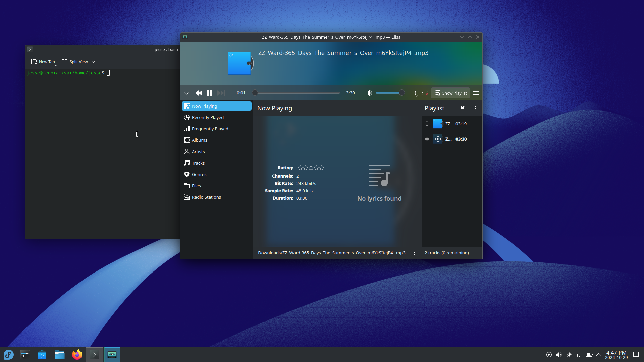Show hidden system tray icons
644x362 pixels.
click(x=599, y=355)
